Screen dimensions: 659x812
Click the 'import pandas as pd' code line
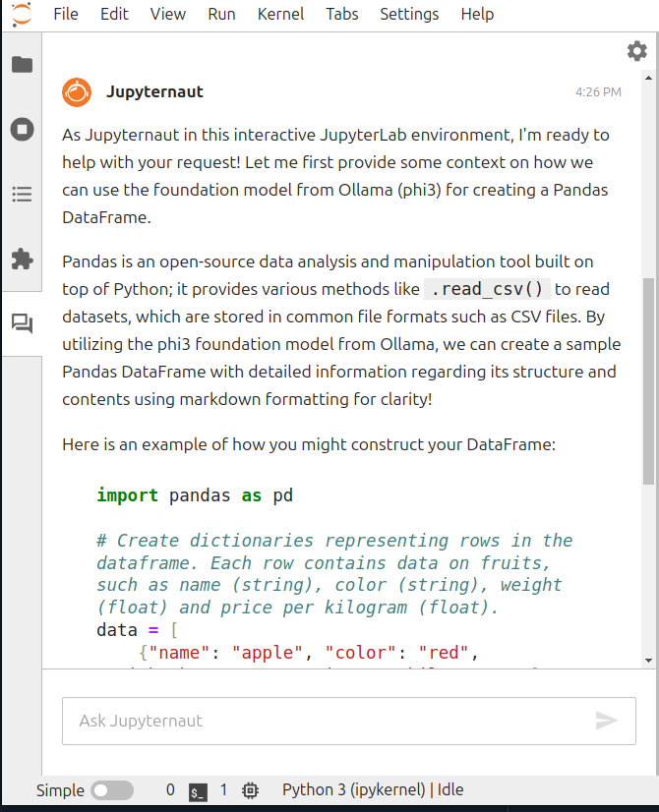[x=195, y=495]
